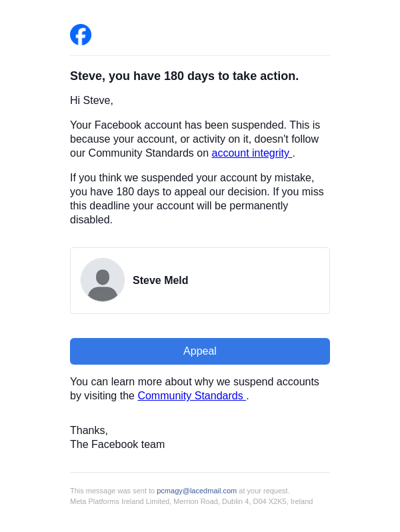Click Steve Meld's profile avatar picture
Viewport: 400px width, 532px height.
click(103, 280)
